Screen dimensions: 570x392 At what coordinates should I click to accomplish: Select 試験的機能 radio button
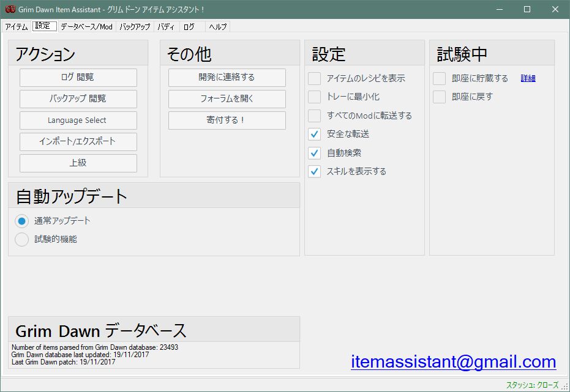pos(21,239)
